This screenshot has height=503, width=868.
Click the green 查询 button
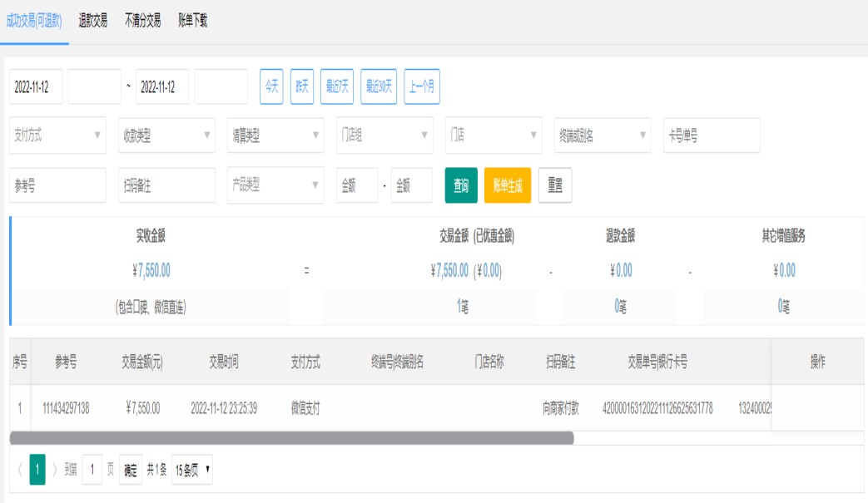tap(461, 185)
